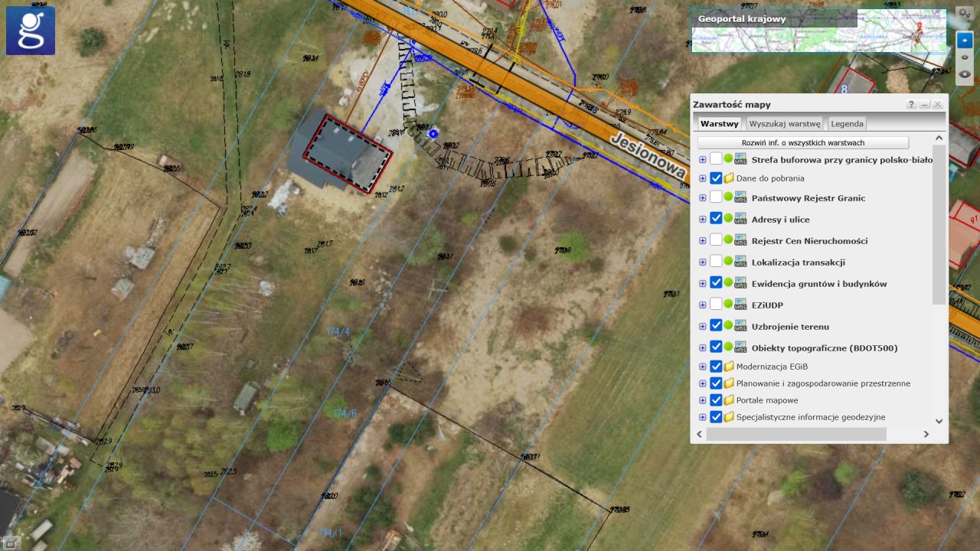
Task: Open the Wyszukaj warstwę tab
Action: tap(785, 123)
